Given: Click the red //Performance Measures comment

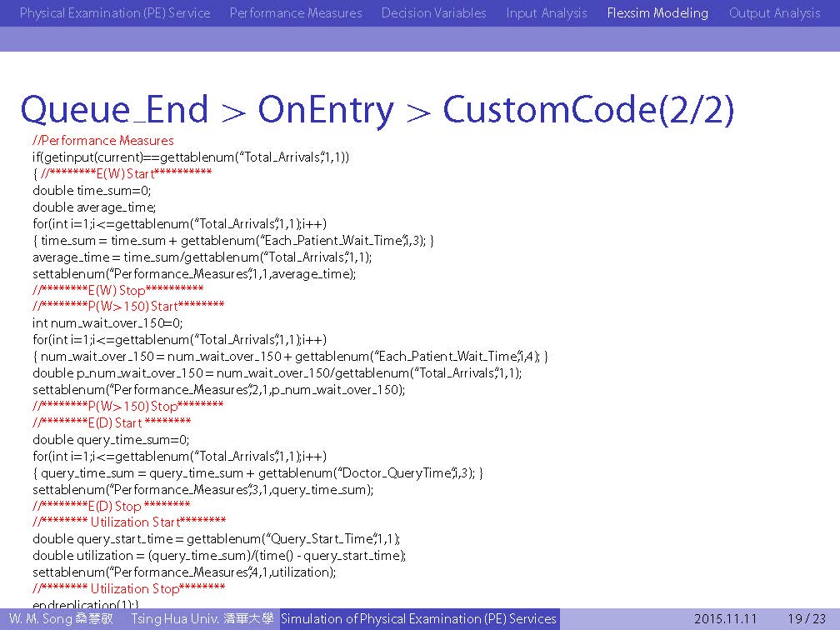Looking at the screenshot, I should [103, 140].
